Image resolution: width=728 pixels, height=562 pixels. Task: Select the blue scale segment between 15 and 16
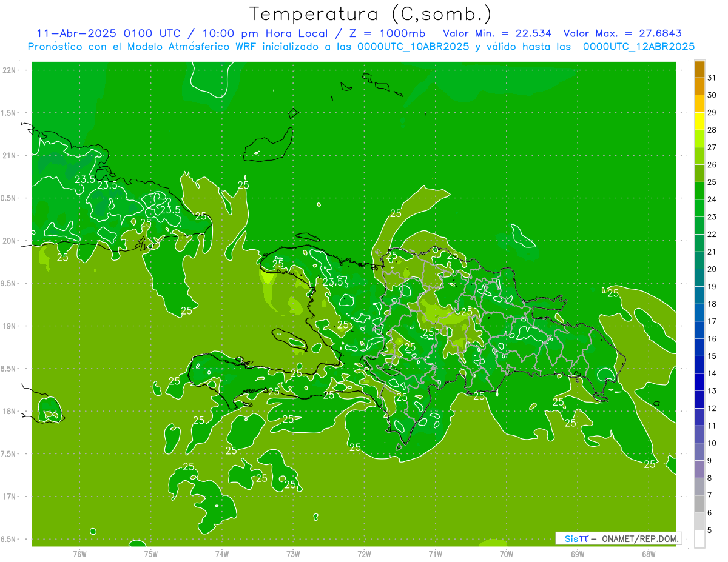point(699,347)
